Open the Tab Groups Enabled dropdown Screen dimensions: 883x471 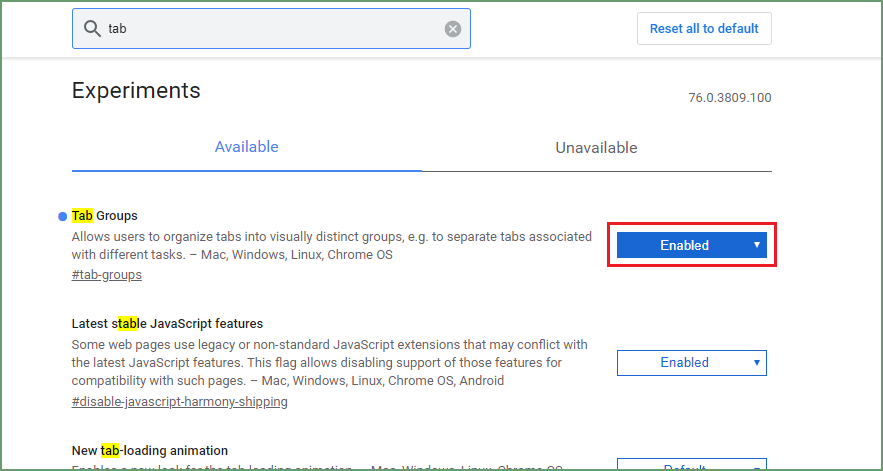(x=691, y=245)
